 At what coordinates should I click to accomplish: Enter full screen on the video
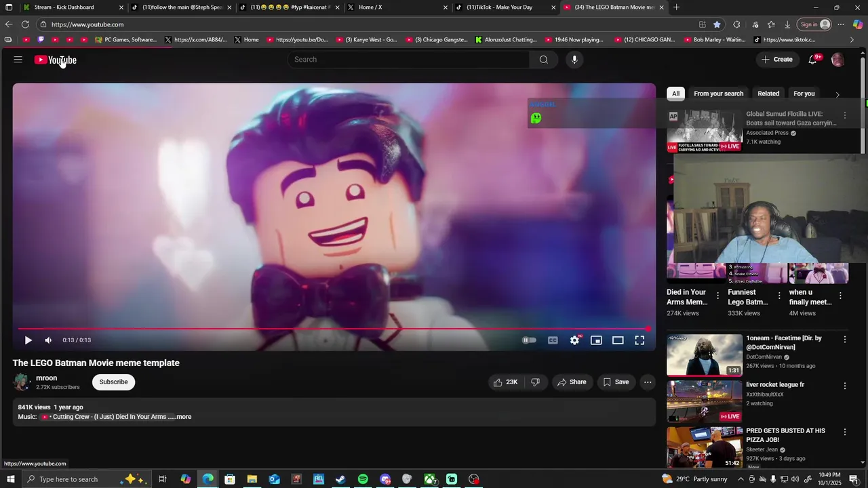click(639, 340)
